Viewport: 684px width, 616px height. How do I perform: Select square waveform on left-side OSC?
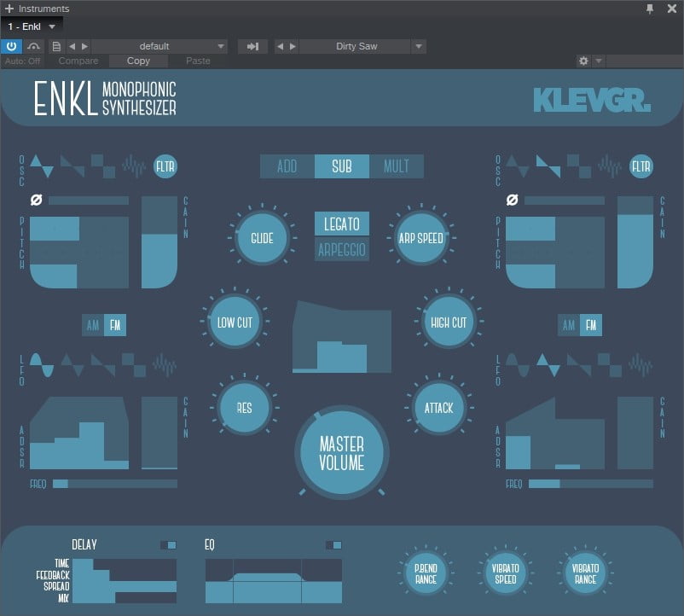tap(103, 166)
